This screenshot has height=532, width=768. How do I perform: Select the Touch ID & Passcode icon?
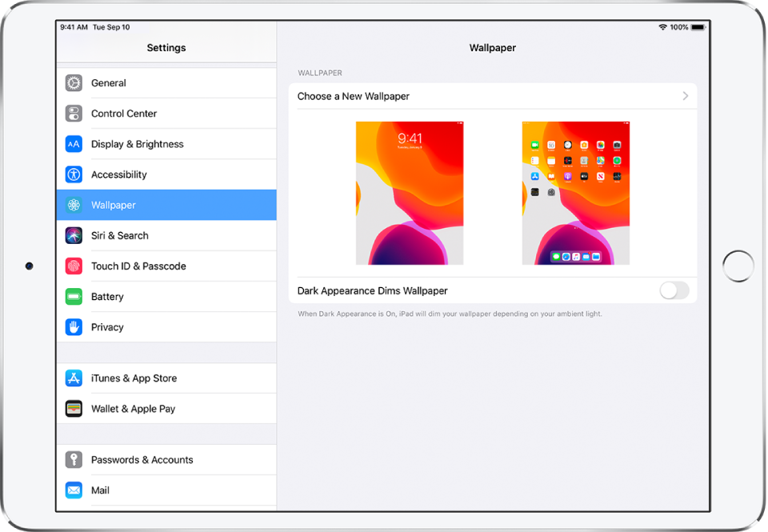[74, 266]
